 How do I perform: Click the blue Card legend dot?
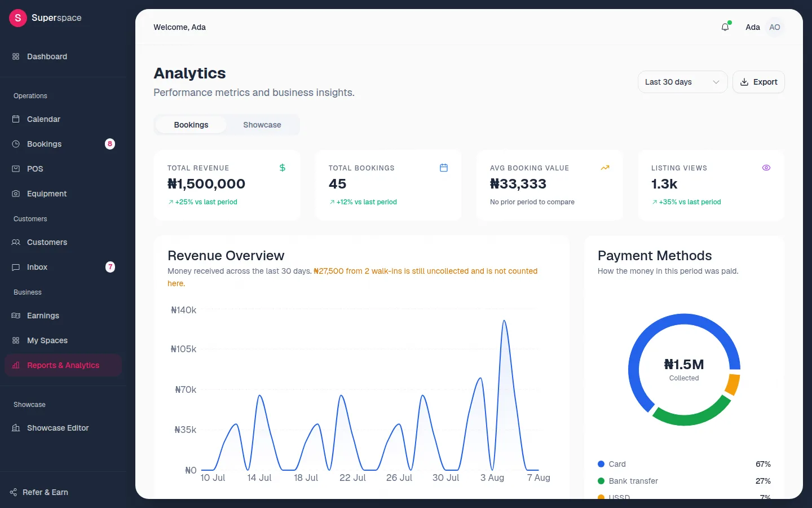click(601, 464)
